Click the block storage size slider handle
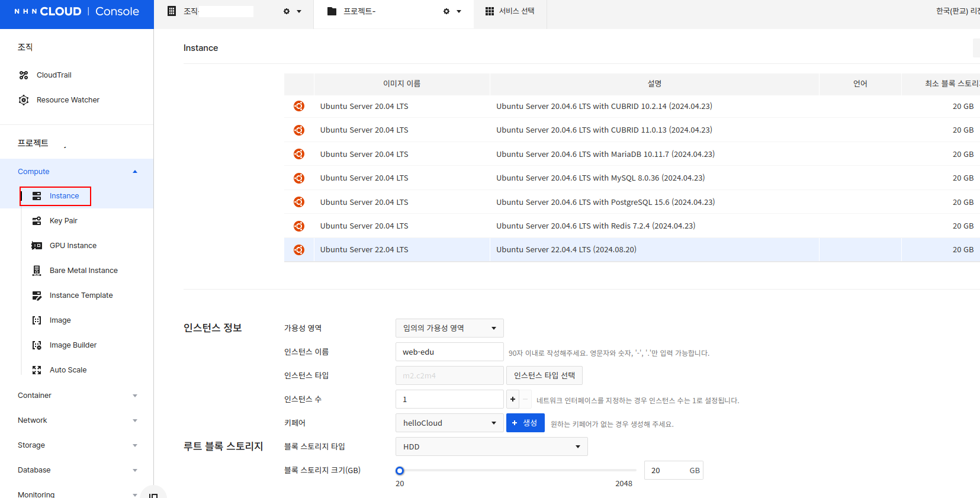 pos(400,471)
